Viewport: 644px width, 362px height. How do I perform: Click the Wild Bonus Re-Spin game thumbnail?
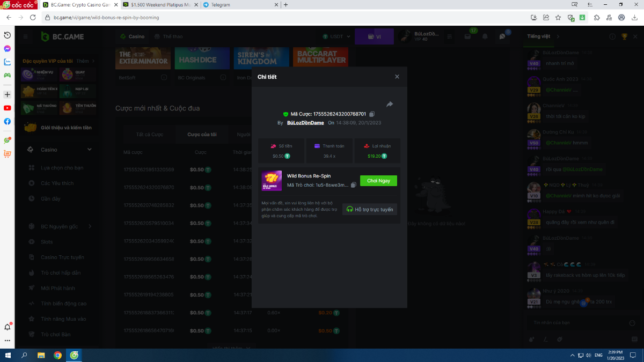click(x=272, y=181)
